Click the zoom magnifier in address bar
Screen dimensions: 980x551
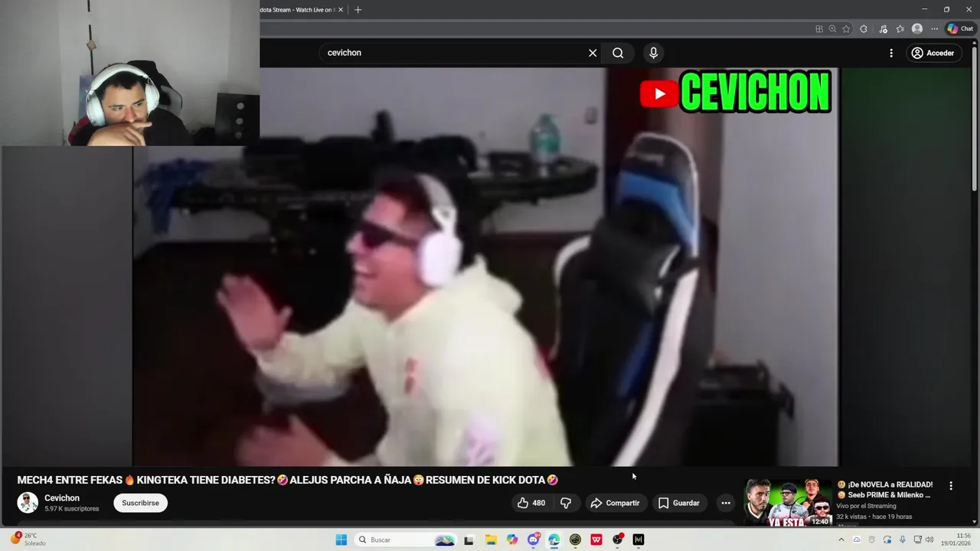click(x=832, y=28)
